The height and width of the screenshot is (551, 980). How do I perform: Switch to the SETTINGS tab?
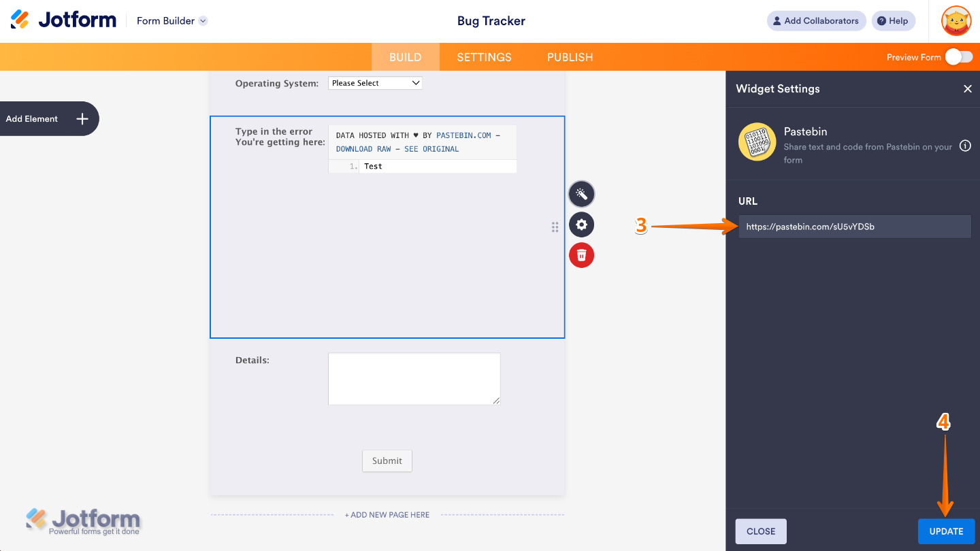click(x=484, y=57)
